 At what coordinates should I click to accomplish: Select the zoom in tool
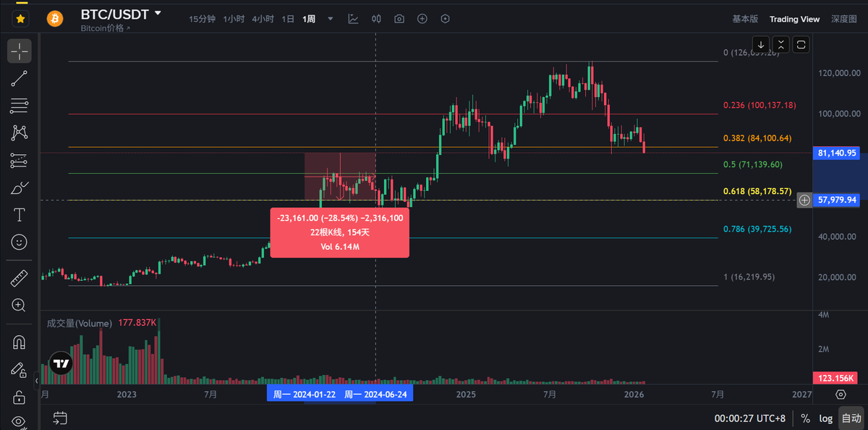[20, 305]
